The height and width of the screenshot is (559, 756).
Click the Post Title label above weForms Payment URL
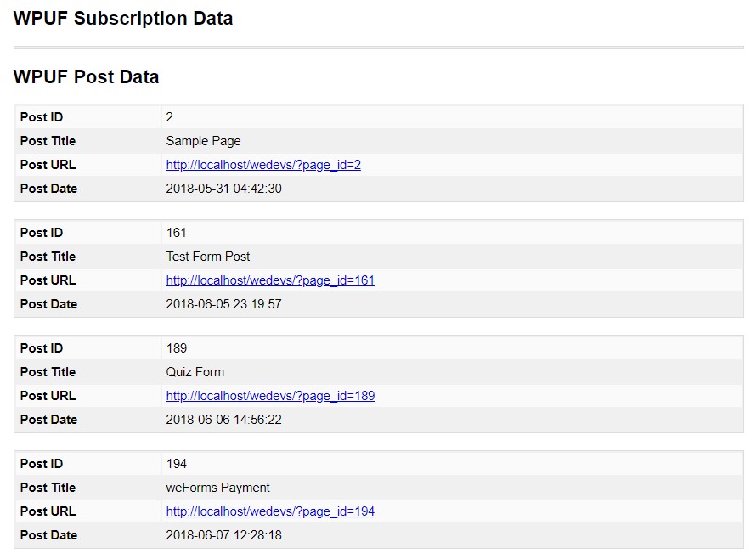pos(48,488)
